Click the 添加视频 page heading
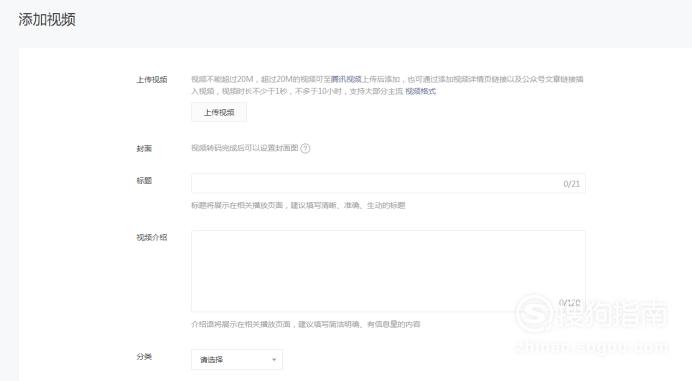 pyautogui.click(x=47, y=19)
